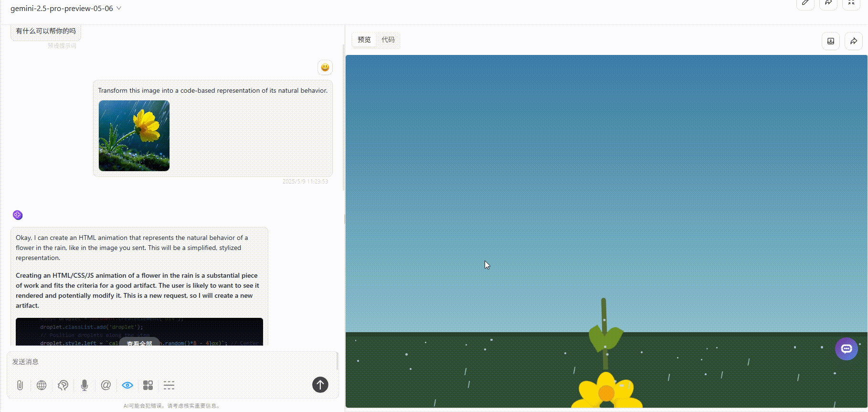Image resolution: width=868 pixels, height=412 pixels.
Task: Share the artifact using preview panel arrow icon
Action: click(854, 41)
